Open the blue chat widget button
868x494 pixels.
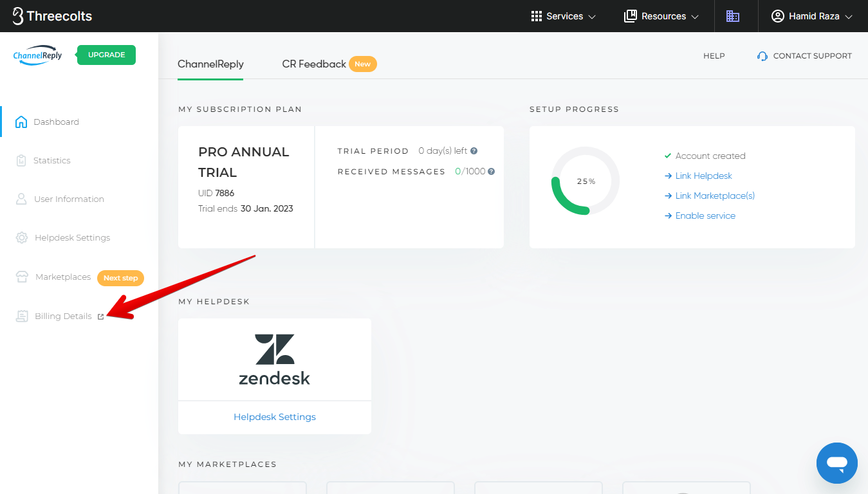pos(836,462)
